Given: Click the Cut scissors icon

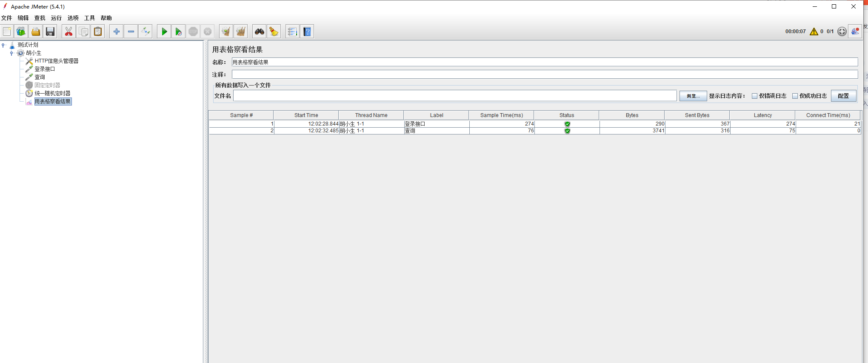Looking at the screenshot, I should pyautogui.click(x=69, y=31).
